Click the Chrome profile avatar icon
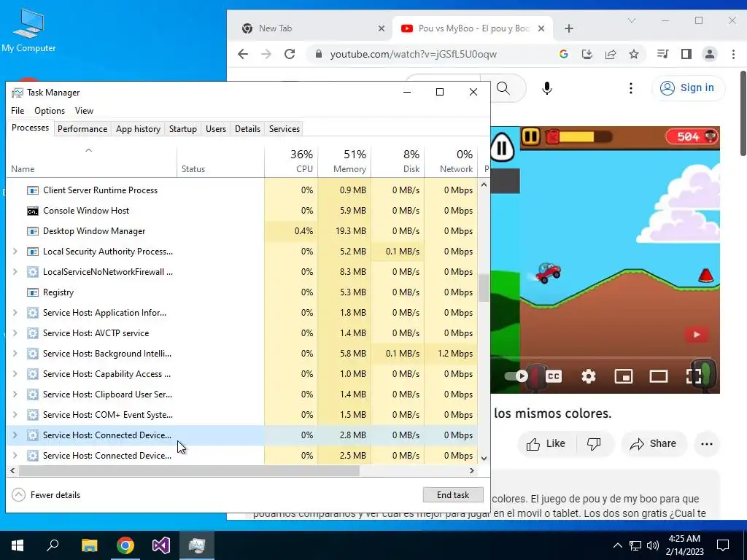 (709, 54)
